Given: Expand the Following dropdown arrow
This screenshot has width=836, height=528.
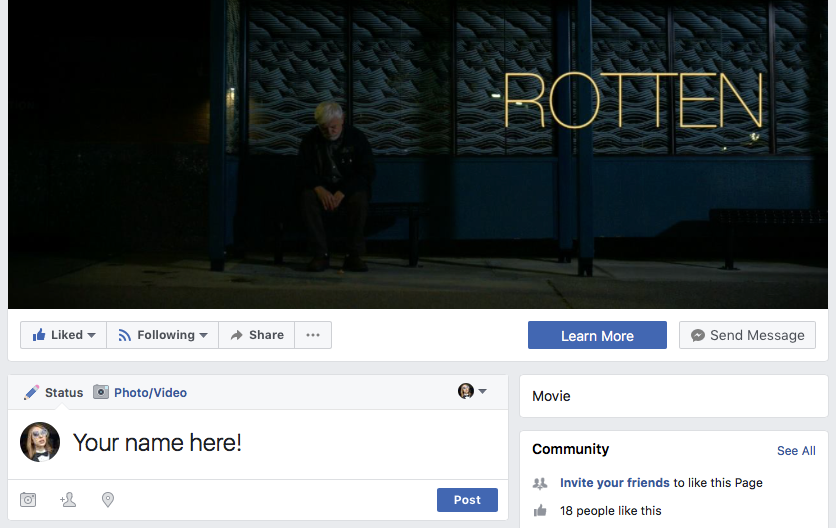Looking at the screenshot, I should click(x=204, y=335).
